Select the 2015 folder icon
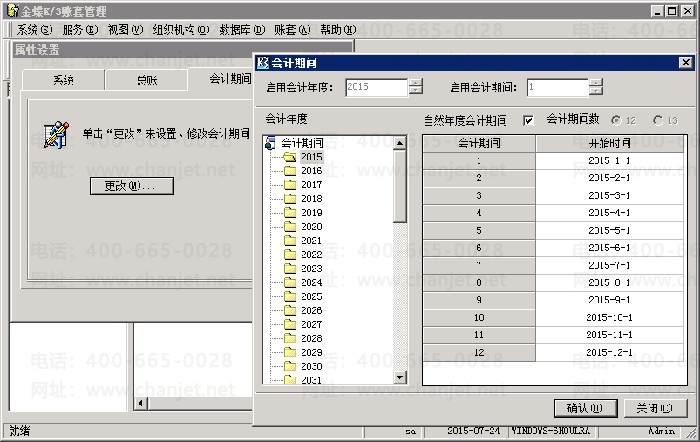700x442 pixels. (289, 157)
